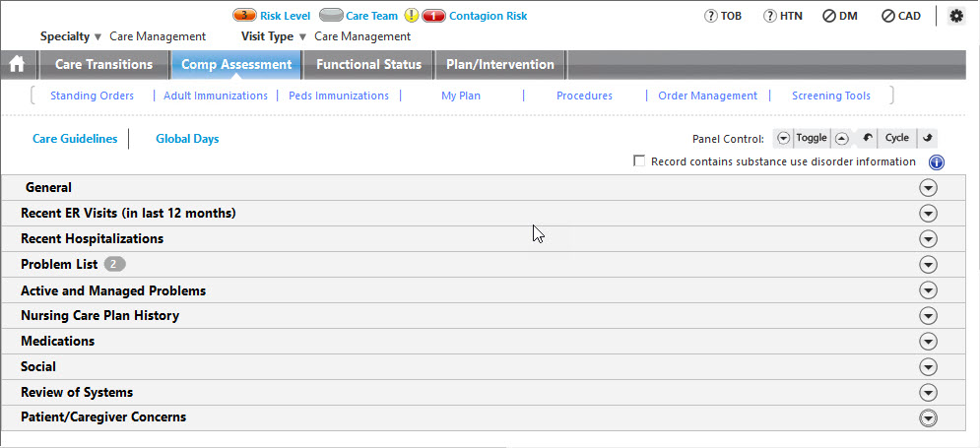Viewport: 980px width, 448px height.
Task: Open the blue information icon
Action: (x=937, y=162)
